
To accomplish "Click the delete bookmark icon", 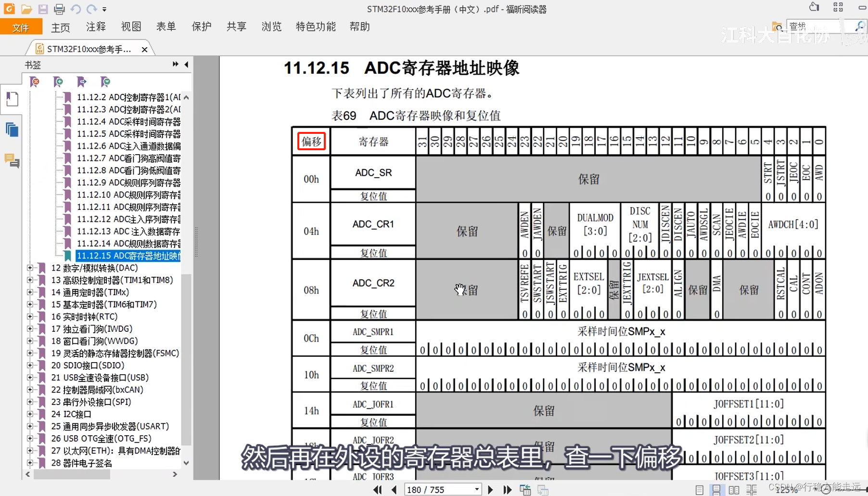I will click(x=35, y=82).
